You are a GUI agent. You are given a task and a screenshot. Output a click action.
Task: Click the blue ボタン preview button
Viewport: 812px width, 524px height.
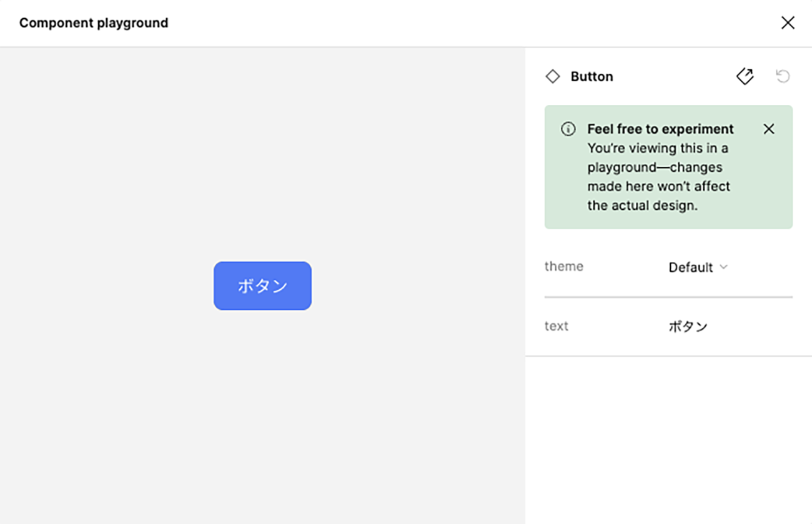(262, 285)
